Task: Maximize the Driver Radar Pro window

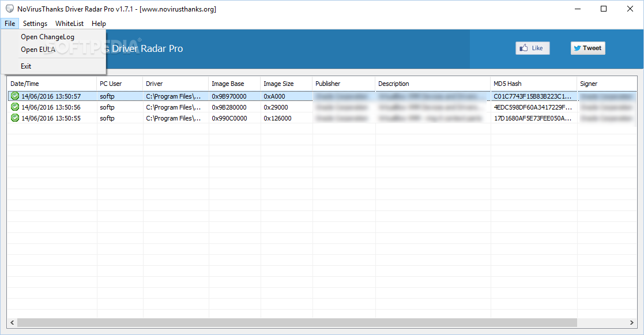Action: 603,9
